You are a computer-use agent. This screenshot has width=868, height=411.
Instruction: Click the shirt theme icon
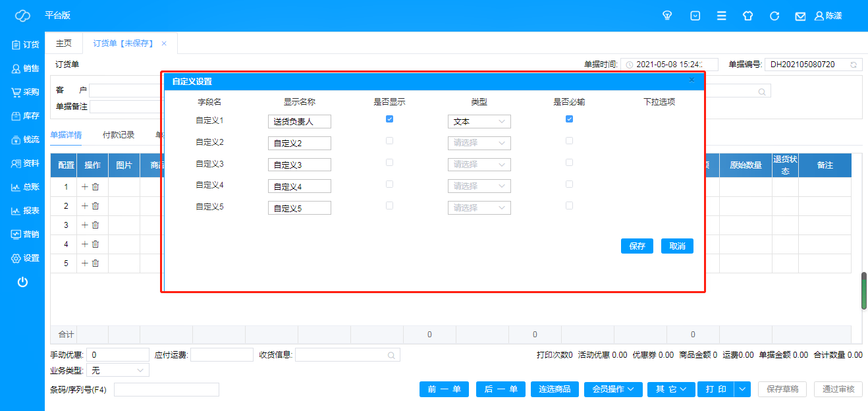[747, 16]
